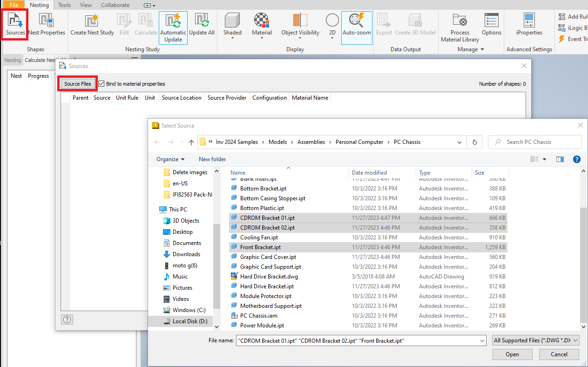Viewport: 588px width, 367px height.
Task: Click the Source Location column header
Action: 182,98
